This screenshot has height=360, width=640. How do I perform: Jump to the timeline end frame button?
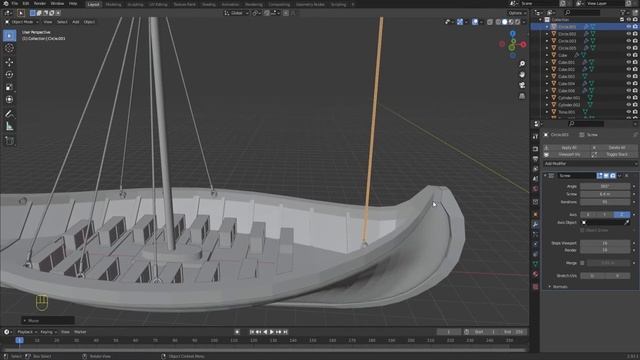(x=285, y=332)
